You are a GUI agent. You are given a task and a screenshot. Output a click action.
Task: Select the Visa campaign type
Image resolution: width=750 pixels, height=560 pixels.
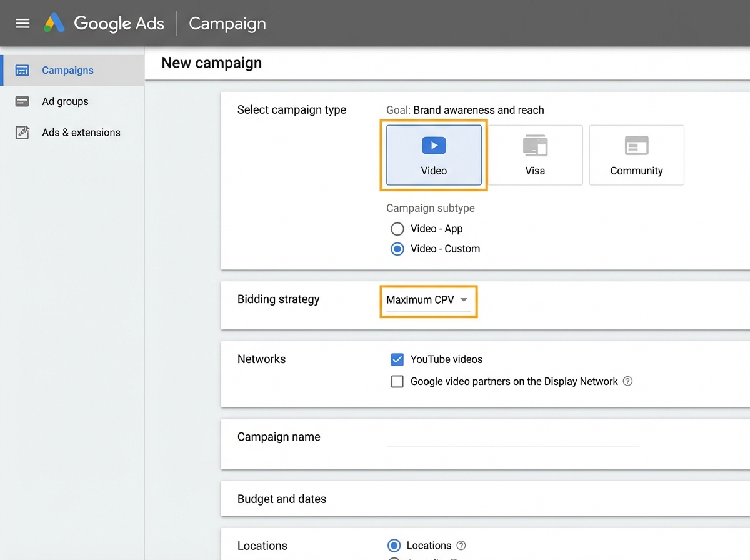(x=536, y=153)
